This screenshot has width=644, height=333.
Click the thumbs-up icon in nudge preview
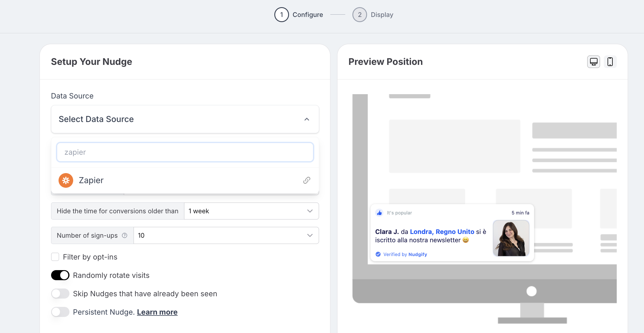pyautogui.click(x=379, y=213)
